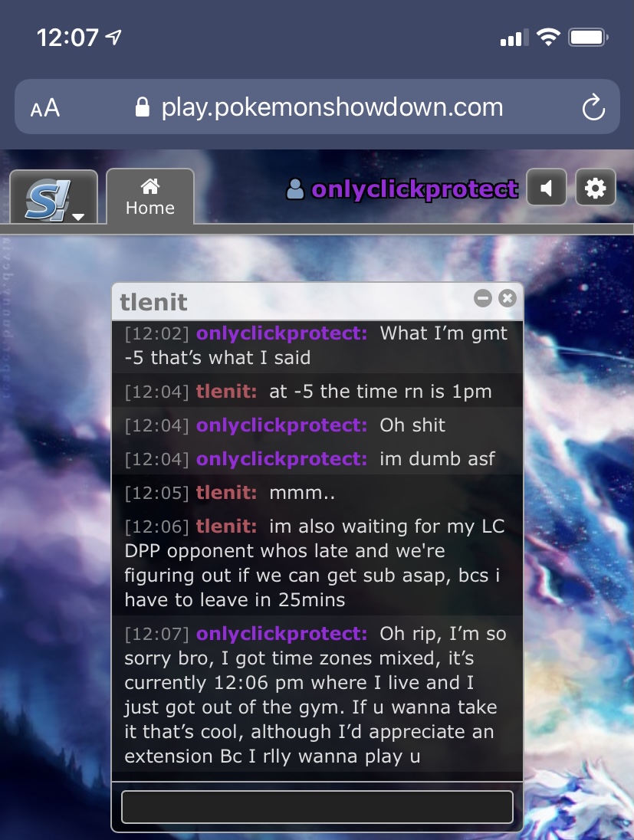Click the chat message input box
Screen dimensions: 634x840
pyautogui.click(x=317, y=807)
